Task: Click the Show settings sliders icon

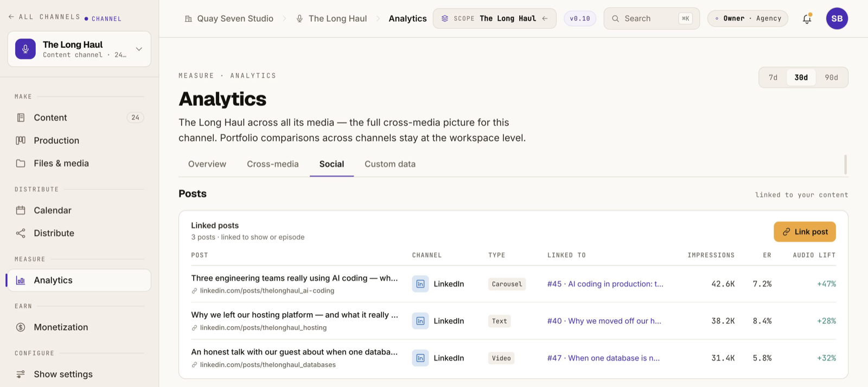Action: 21,374
